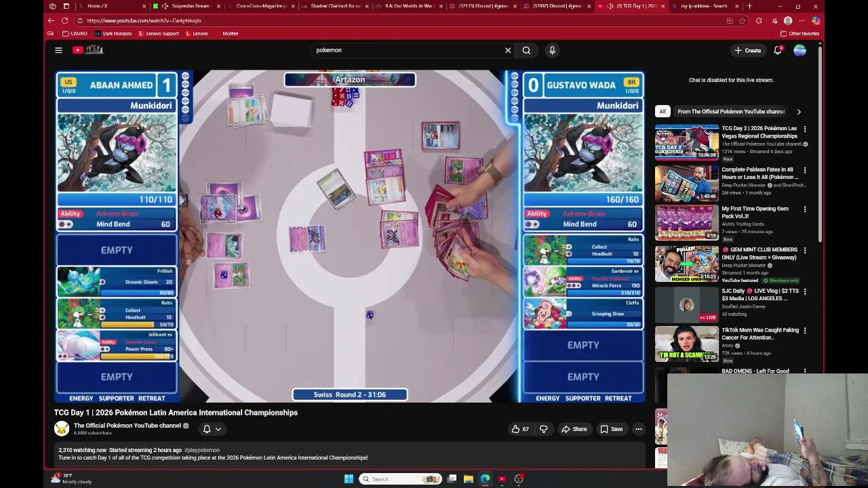Expand channel notification preferences dropdown

[x=212, y=429]
